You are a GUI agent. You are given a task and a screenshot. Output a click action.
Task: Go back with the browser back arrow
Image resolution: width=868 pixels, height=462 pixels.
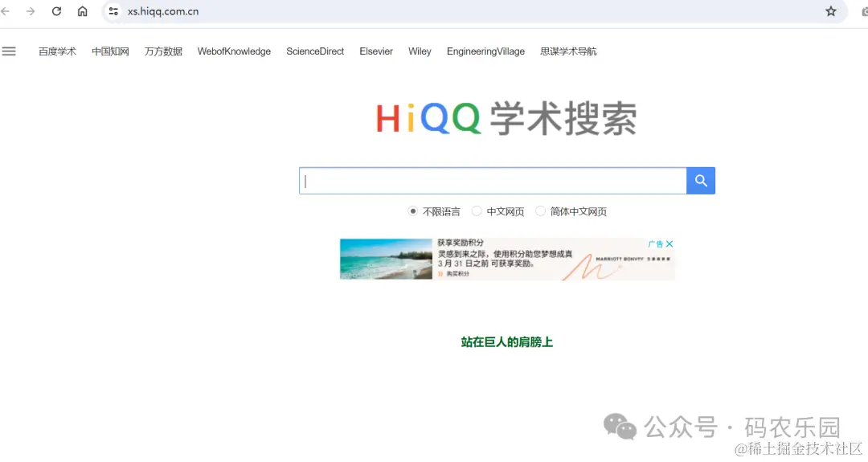6,11
